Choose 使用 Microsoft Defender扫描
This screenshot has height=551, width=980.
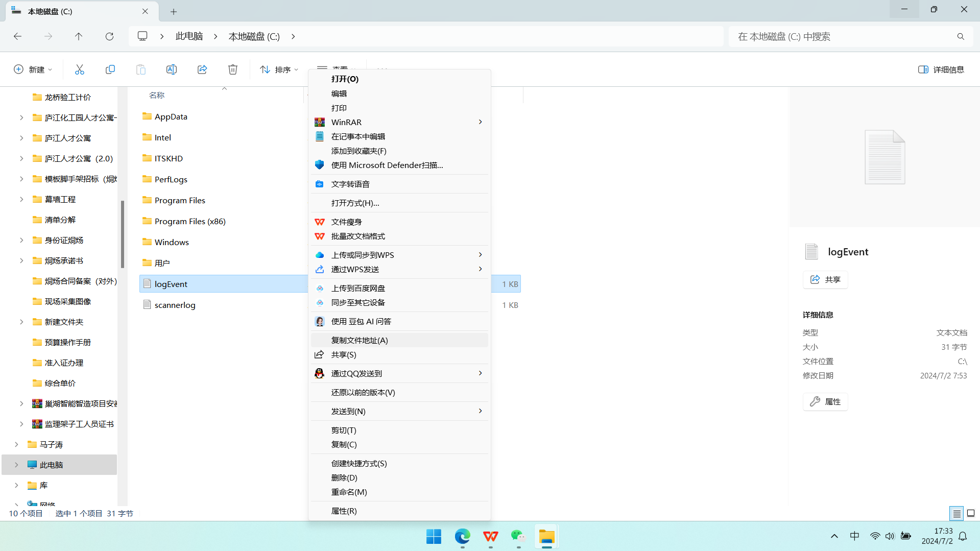click(x=399, y=165)
